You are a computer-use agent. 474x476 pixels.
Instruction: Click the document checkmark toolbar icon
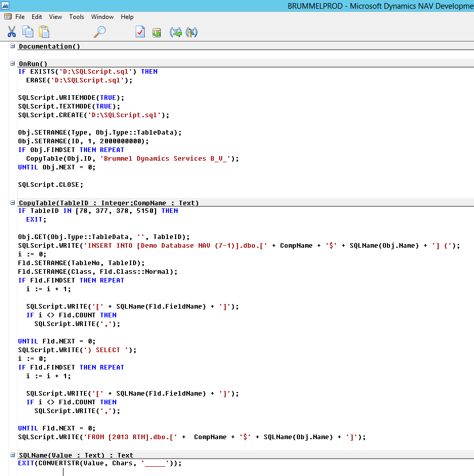[140, 32]
